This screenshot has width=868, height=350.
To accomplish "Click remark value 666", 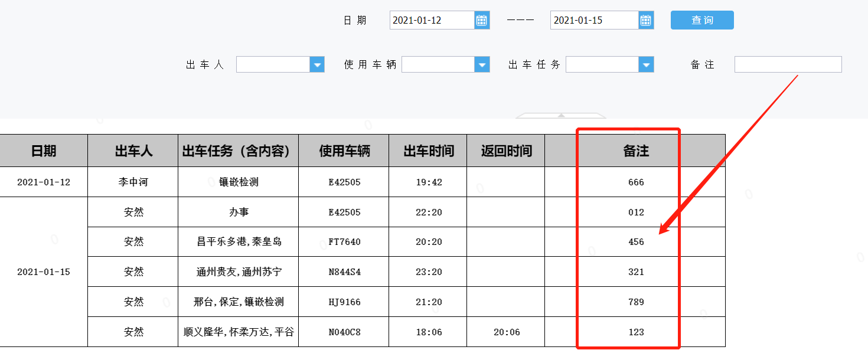I will 635,182.
